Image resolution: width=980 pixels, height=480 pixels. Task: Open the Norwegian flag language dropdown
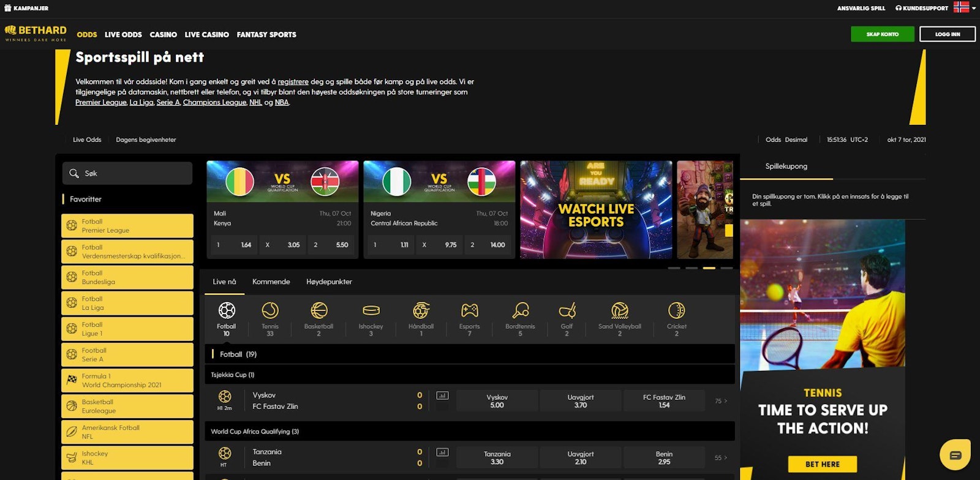point(965,8)
